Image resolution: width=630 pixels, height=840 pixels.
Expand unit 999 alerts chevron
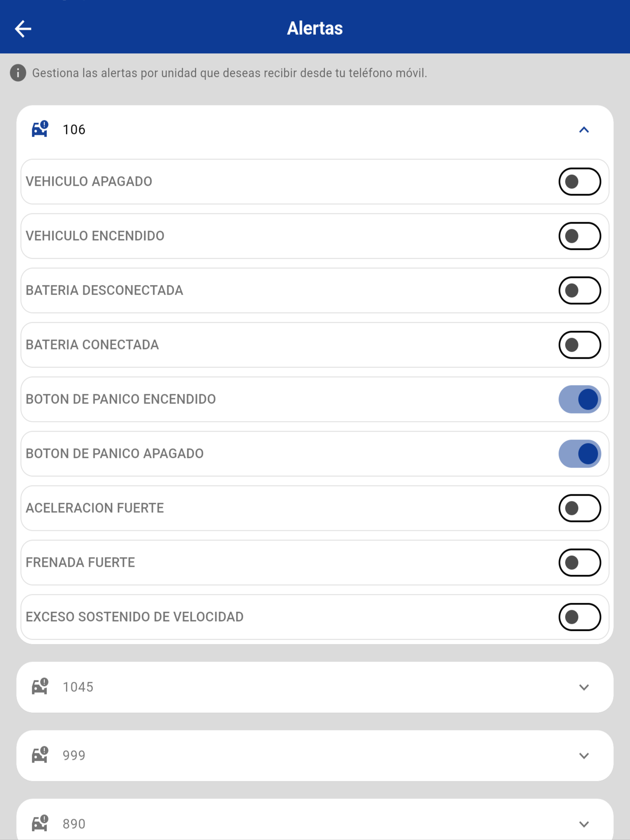584,755
